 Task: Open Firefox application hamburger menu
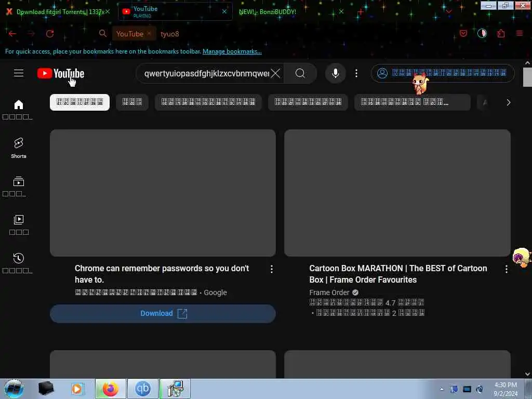click(x=520, y=33)
